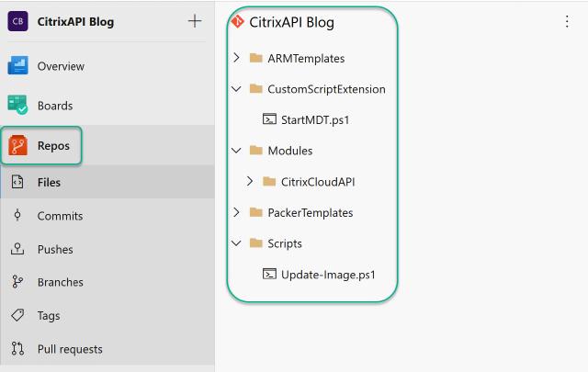Click the plus icon beside project name
Image resolution: width=588 pixels, height=372 pixels.
click(x=194, y=21)
